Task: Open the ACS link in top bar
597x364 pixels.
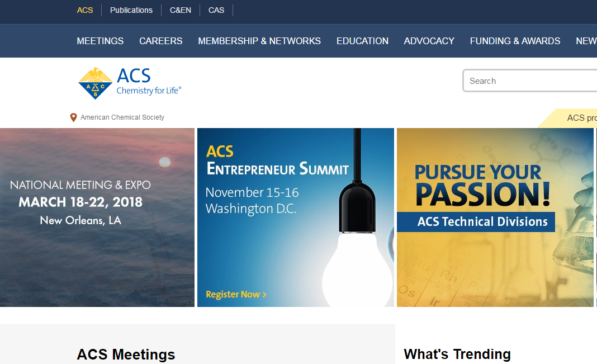Action: click(85, 10)
